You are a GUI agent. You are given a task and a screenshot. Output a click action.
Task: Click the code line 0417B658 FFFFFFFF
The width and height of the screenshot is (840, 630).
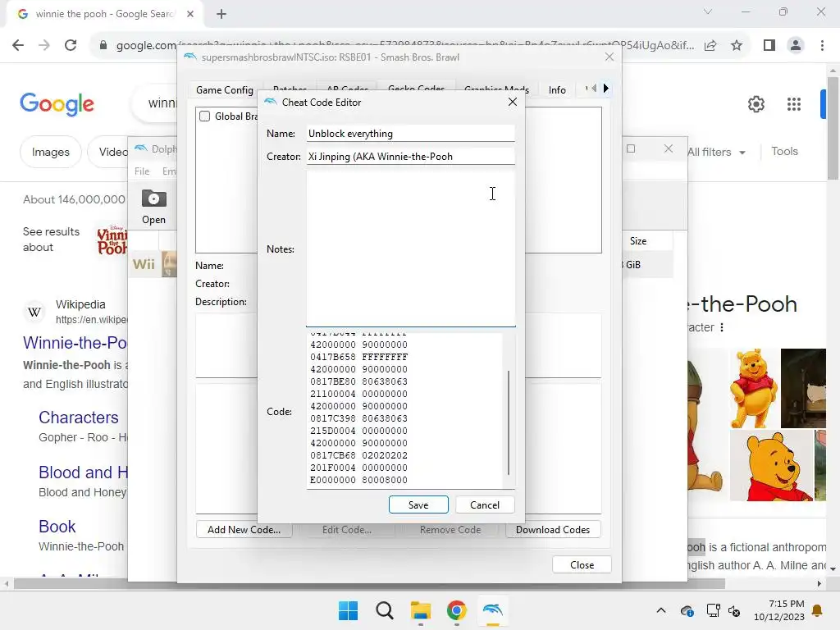pyautogui.click(x=358, y=357)
